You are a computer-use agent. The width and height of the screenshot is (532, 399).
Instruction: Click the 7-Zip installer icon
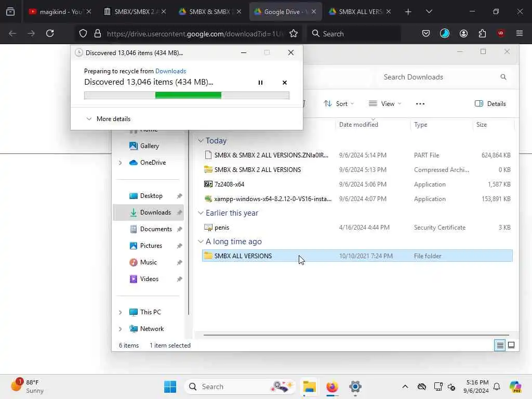coord(208,184)
